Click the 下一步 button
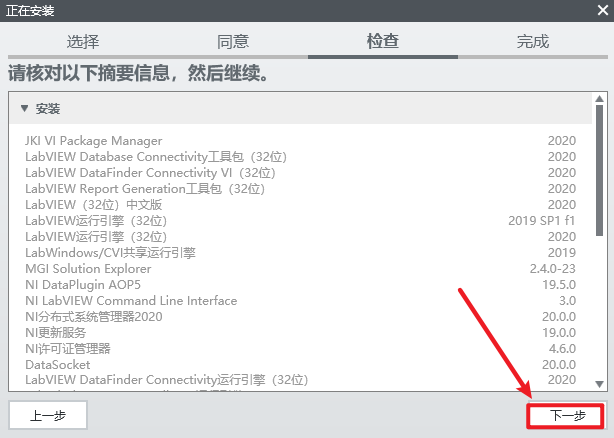 (x=563, y=415)
